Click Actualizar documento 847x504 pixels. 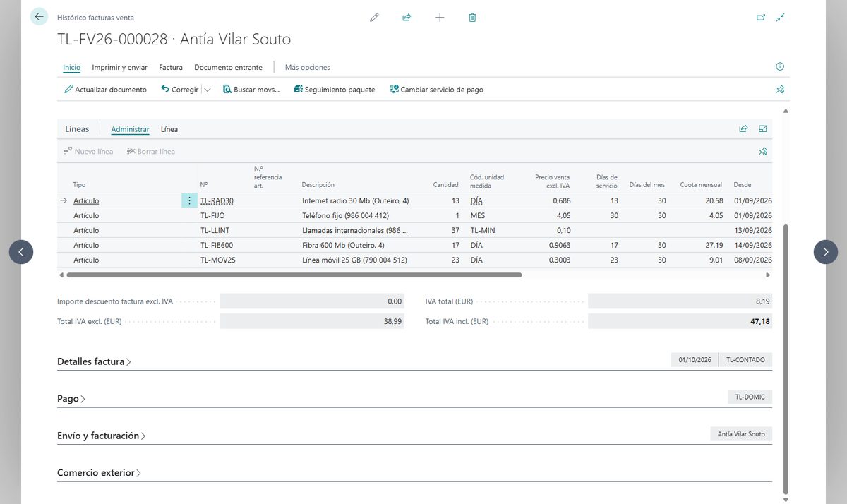click(x=105, y=90)
